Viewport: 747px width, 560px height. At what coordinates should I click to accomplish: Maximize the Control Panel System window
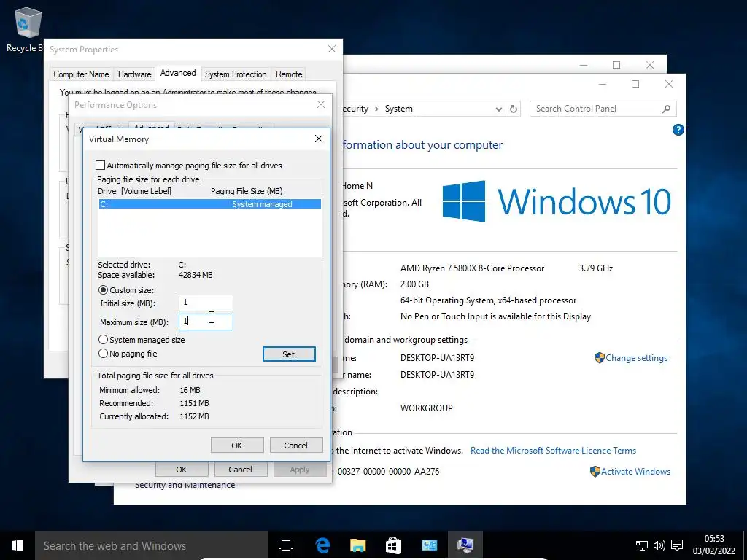pos(635,84)
